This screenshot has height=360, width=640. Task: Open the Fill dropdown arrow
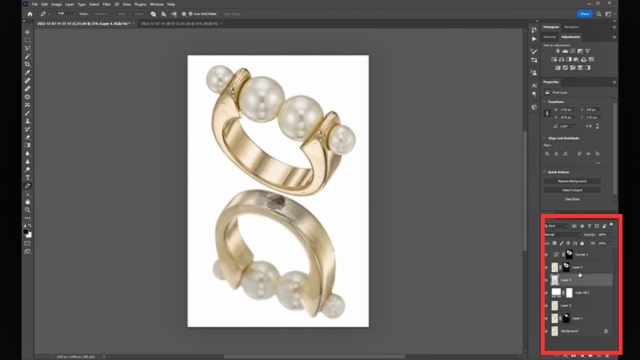click(x=610, y=243)
